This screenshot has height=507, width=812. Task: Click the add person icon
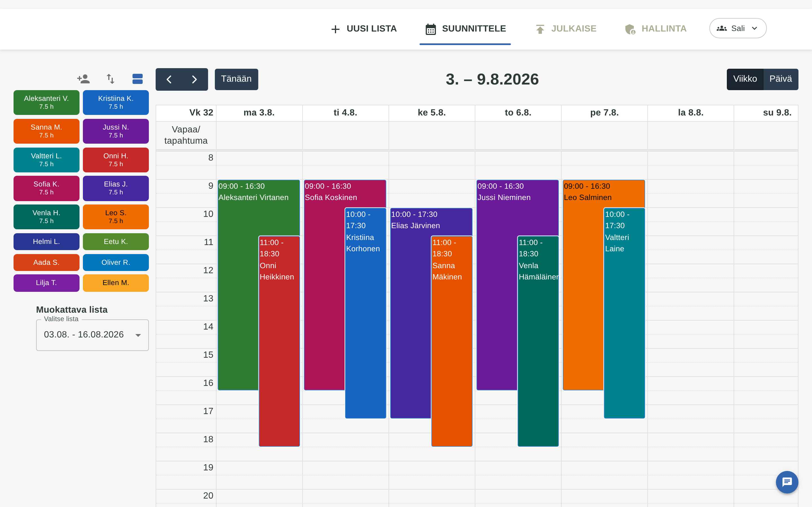pos(83,79)
